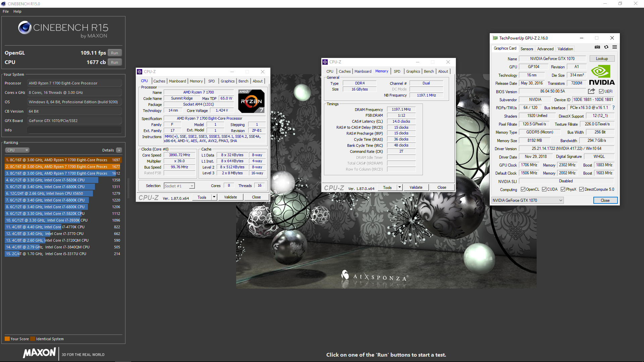
Task: Click the CPU-Z Memory window title icon
Action: point(325,62)
